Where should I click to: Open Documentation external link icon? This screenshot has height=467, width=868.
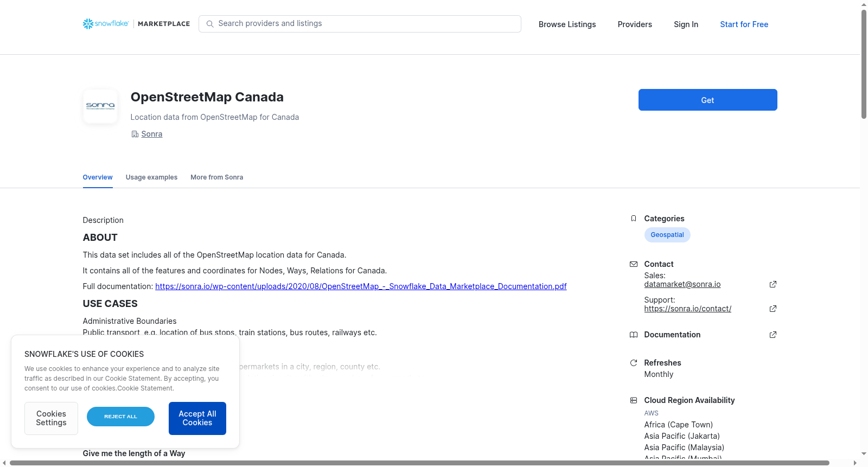tap(773, 335)
